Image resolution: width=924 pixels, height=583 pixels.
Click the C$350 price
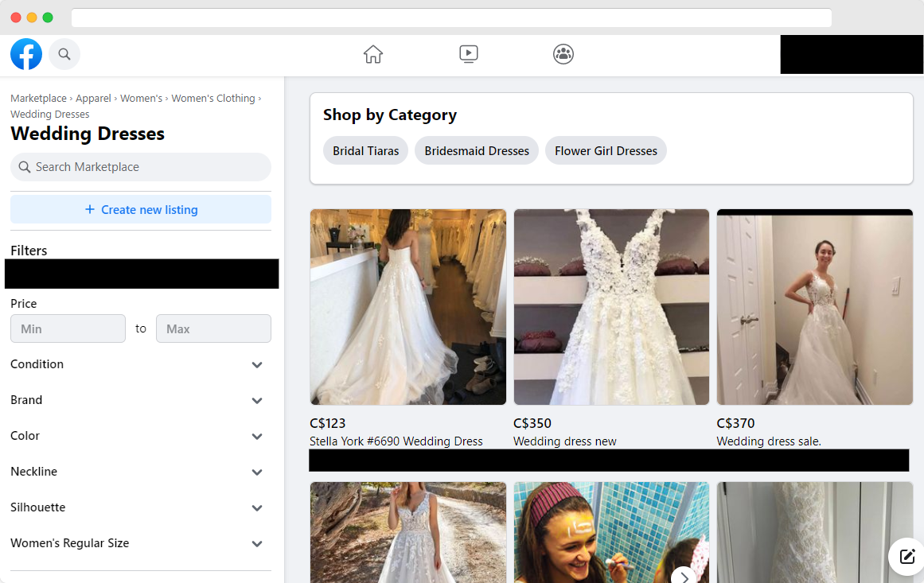click(x=532, y=423)
